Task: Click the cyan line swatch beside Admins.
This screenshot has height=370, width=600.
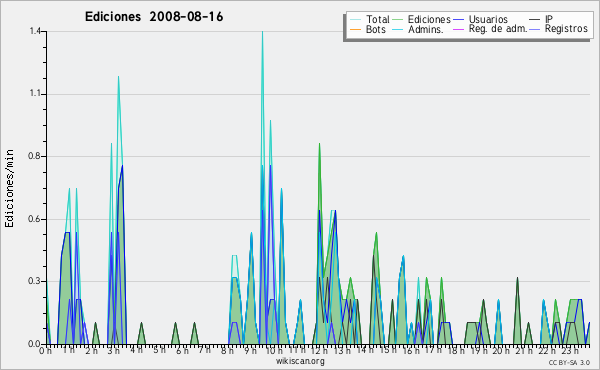Action: click(x=398, y=29)
